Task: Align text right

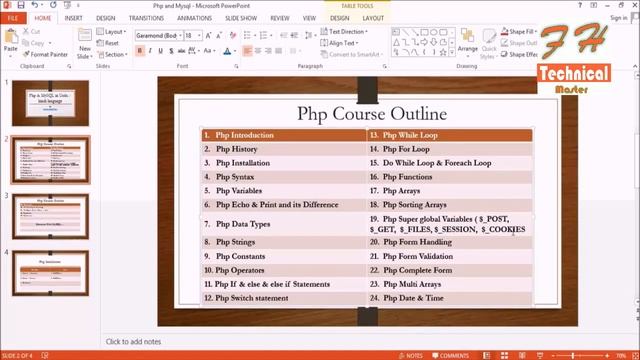Action: tap(268, 51)
